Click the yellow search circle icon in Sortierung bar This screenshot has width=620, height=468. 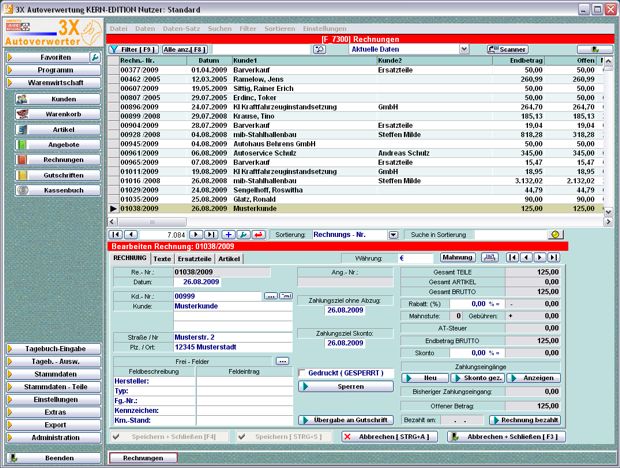(555, 234)
